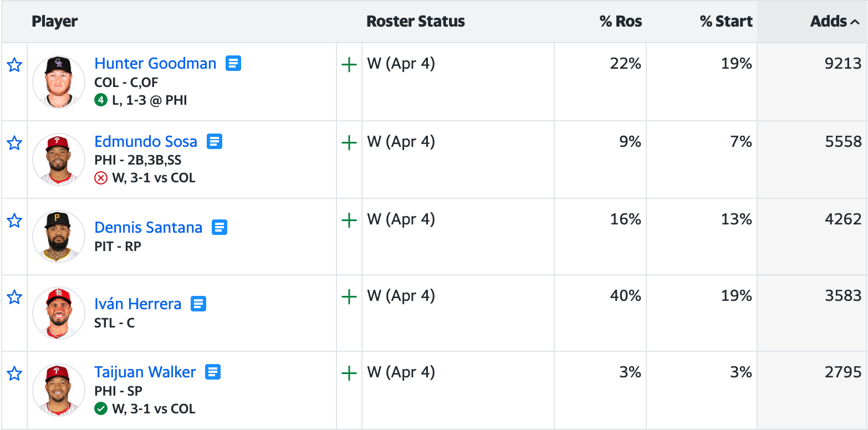Add Hunter Goodman with green plus
The height and width of the screenshot is (430, 868).
point(349,65)
